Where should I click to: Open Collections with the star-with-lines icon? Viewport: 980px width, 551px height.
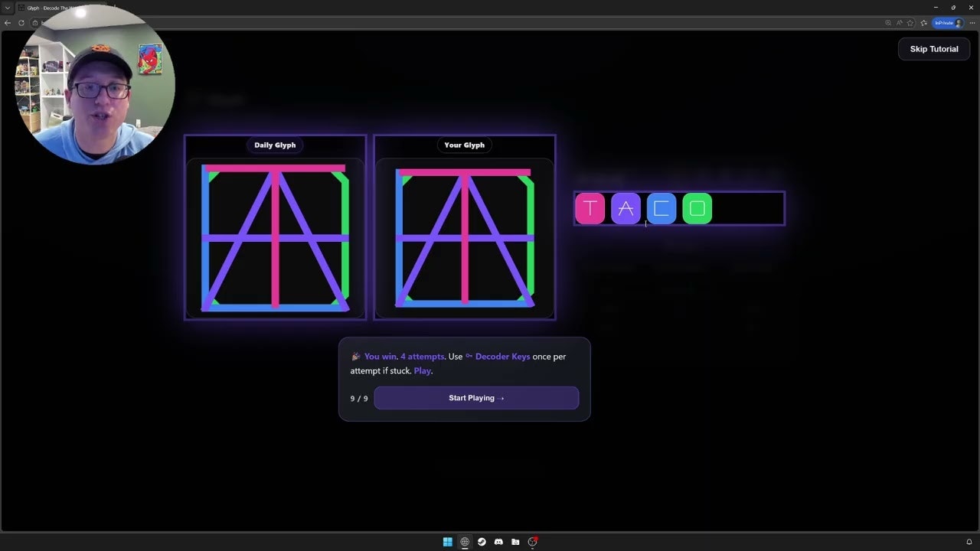tap(923, 23)
